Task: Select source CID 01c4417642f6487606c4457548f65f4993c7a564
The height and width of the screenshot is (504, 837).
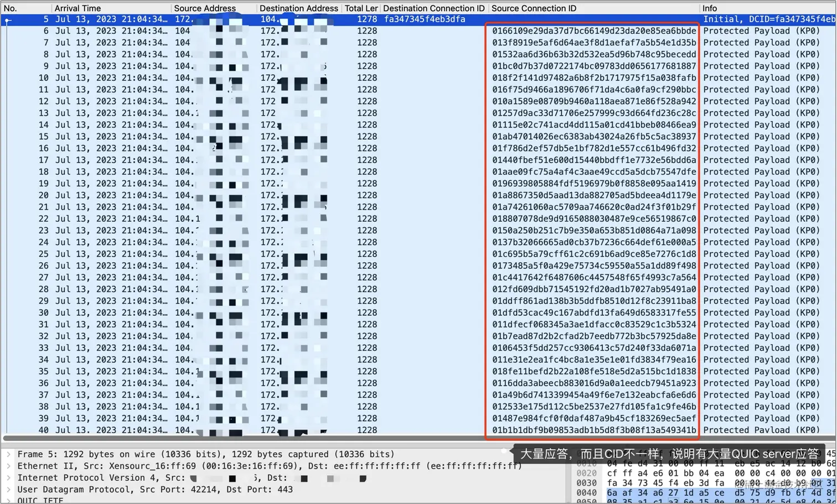Action: 594,278
